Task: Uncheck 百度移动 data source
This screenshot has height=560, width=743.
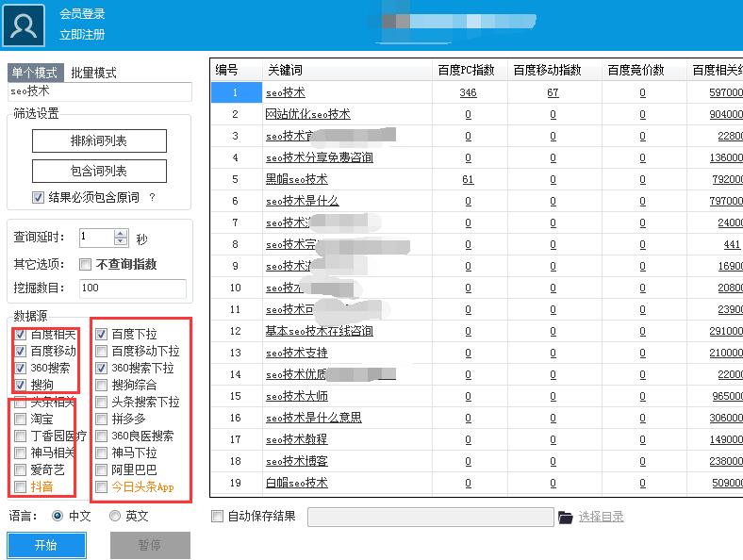Action: 21,352
